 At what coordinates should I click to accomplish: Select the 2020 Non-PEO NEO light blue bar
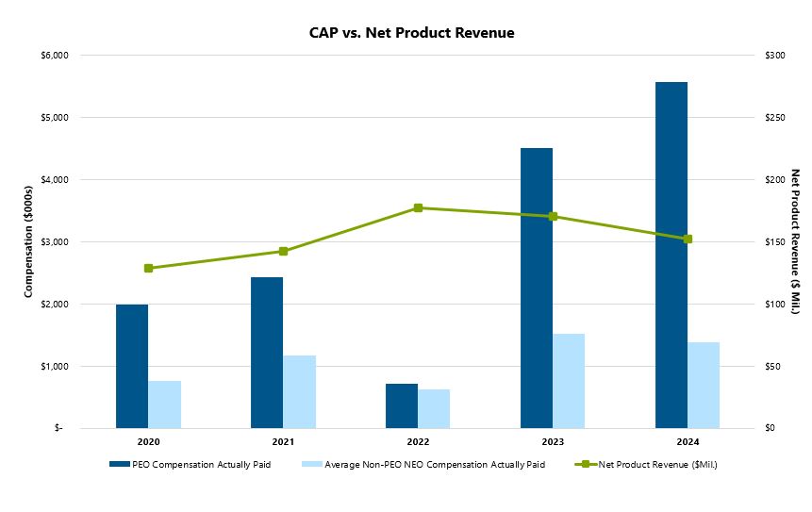point(164,405)
